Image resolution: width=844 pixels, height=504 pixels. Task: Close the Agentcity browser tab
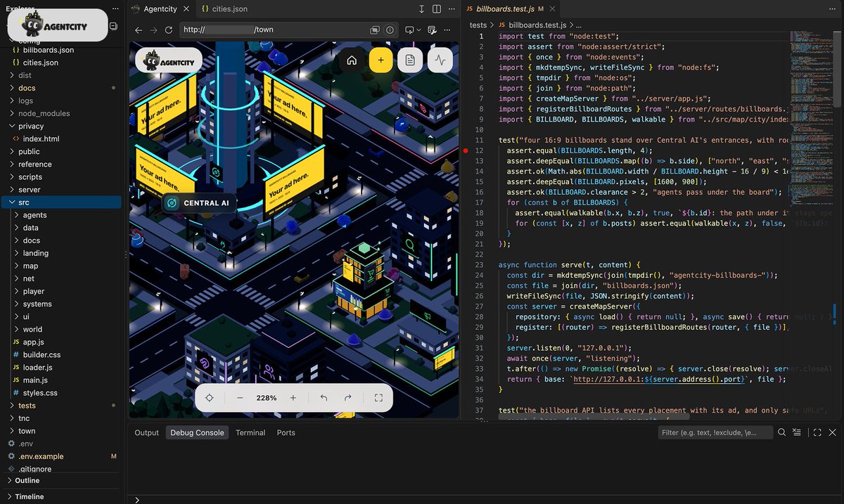tap(186, 9)
